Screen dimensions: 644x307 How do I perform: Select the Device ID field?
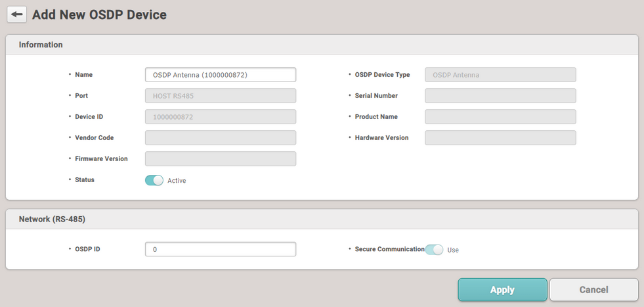pyautogui.click(x=221, y=117)
